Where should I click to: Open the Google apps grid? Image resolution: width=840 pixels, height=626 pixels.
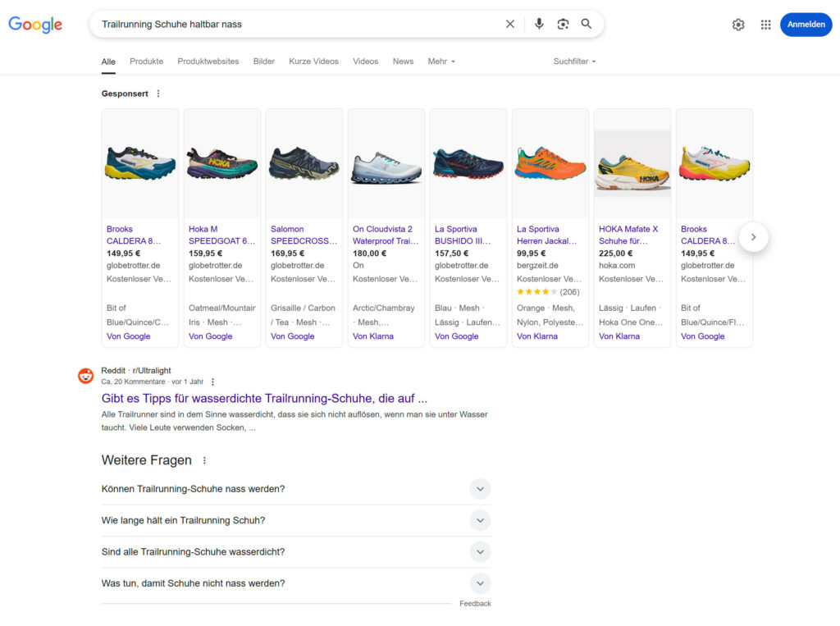coord(765,25)
